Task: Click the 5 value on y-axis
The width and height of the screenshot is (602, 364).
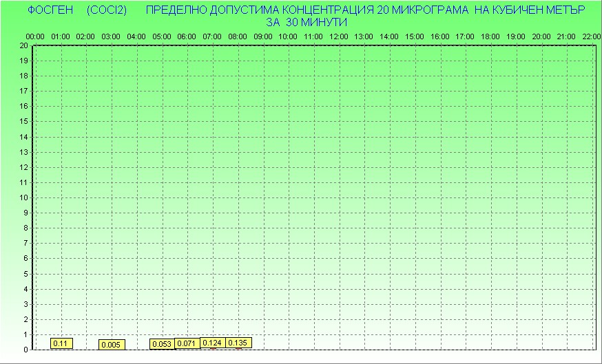Action: click(26, 274)
